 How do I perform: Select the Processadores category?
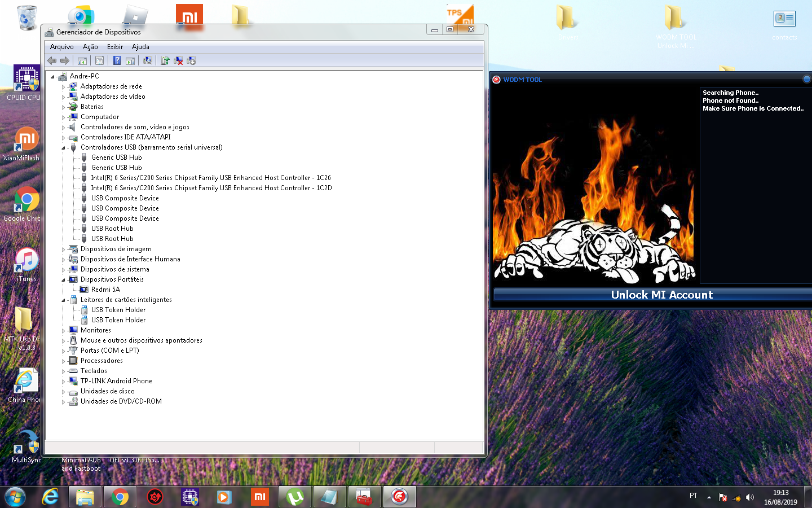[101, 361]
